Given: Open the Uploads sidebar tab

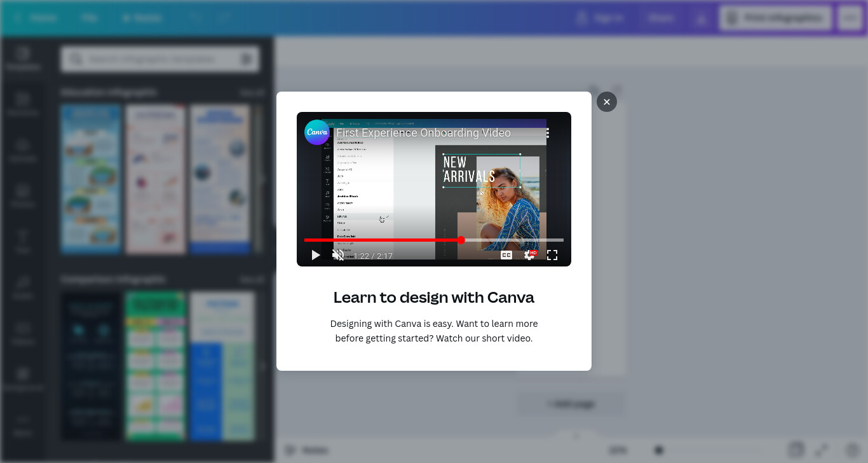Looking at the screenshot, I should pos(23,150).
